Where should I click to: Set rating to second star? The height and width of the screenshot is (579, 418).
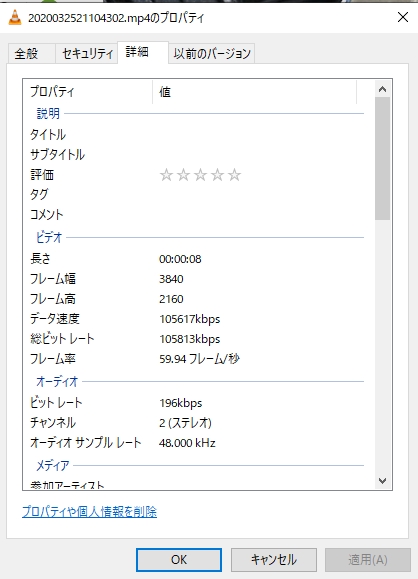coord(183,175)
